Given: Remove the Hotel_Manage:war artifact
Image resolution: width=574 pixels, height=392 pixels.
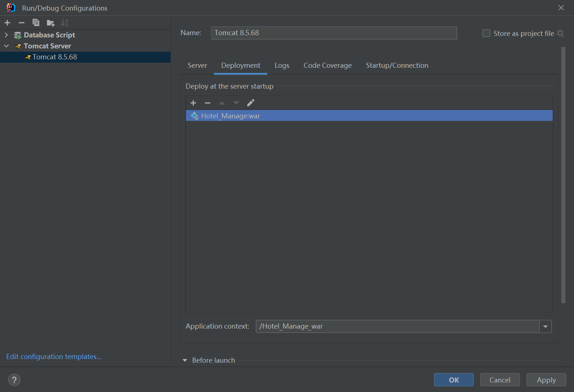Looking at the screenshot, I should [x=208, y=103].
